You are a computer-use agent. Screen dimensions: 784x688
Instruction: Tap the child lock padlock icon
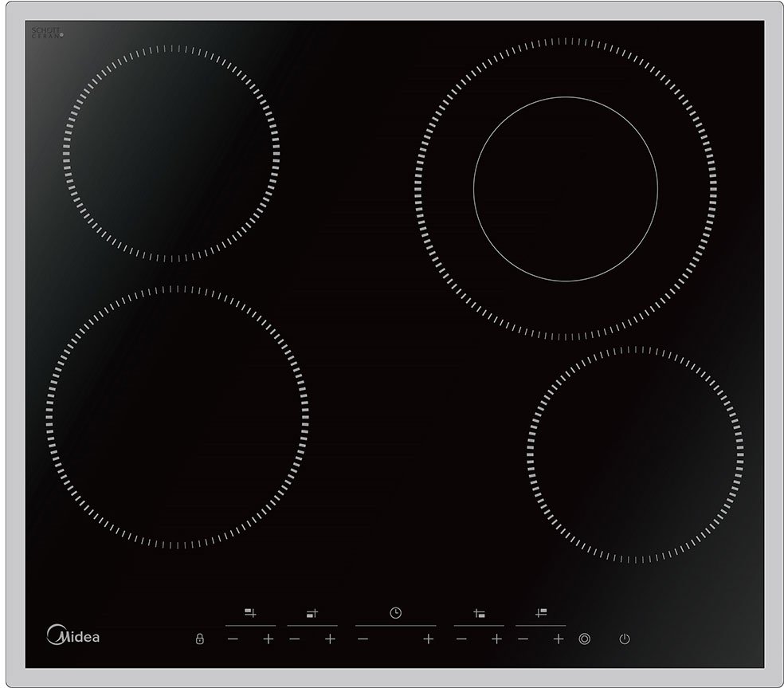pyautogui.click(x=200, y=639)
